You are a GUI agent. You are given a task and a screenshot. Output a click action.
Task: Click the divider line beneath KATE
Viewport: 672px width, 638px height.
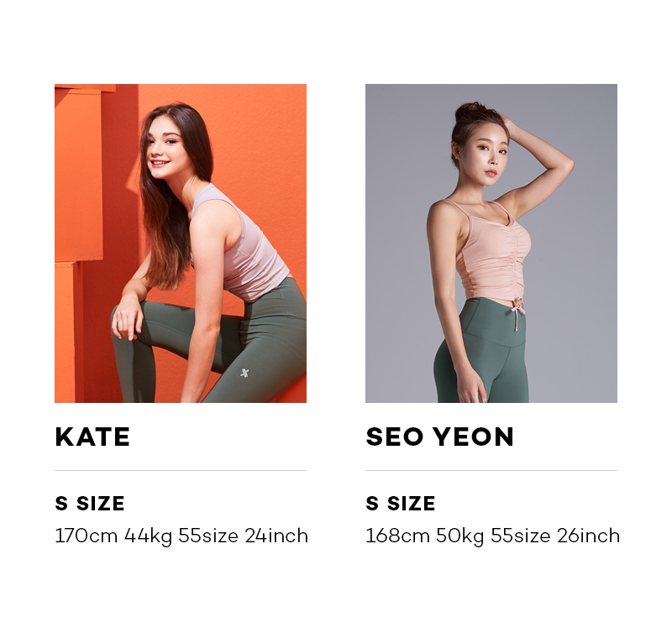[x=181, y=470]
